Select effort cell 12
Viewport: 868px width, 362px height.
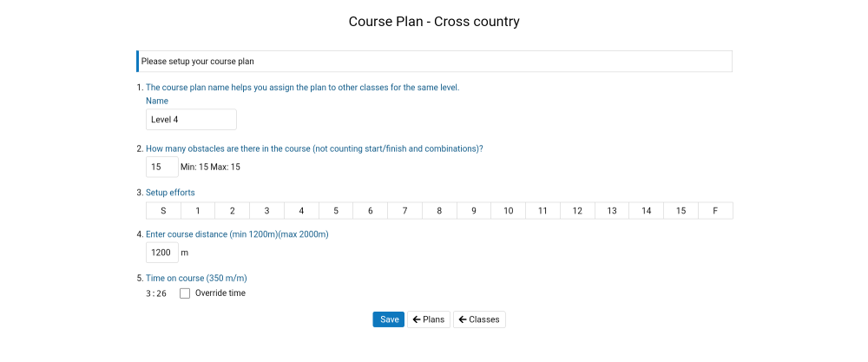coord(577,211)
